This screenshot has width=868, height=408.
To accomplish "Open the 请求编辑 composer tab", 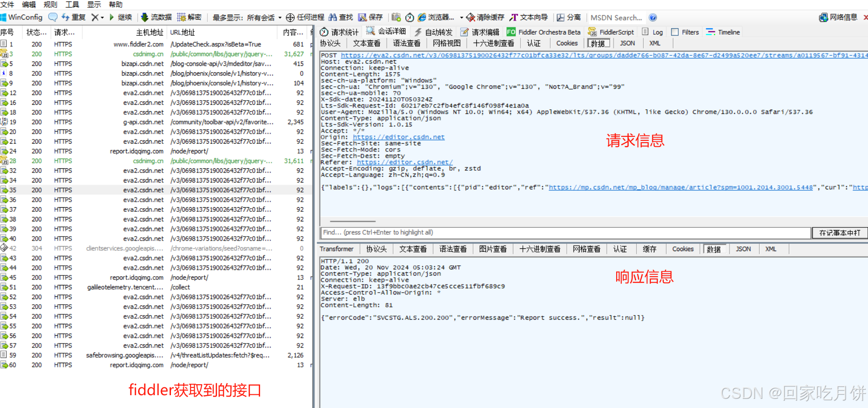I will (x=480, y=32).
